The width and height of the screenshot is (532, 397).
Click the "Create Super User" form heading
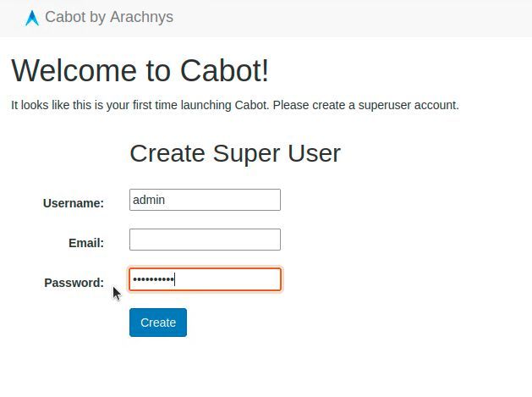[234, 153]
